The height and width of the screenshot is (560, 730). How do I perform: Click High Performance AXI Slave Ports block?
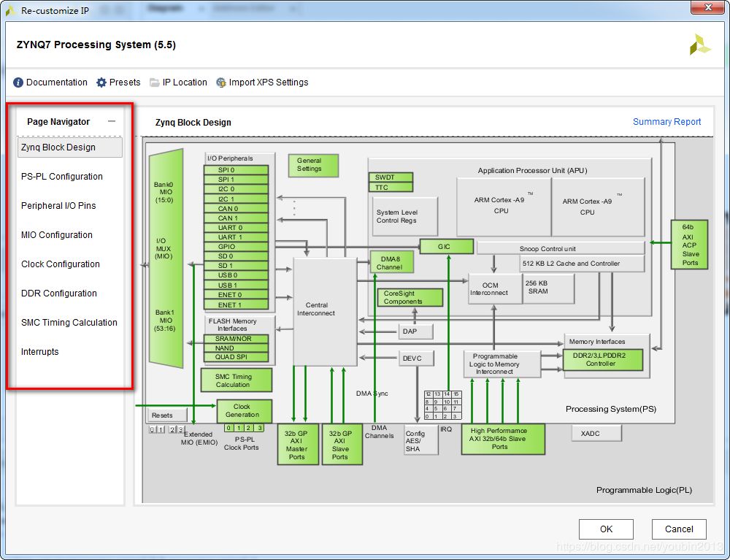[x=503, y=439]
